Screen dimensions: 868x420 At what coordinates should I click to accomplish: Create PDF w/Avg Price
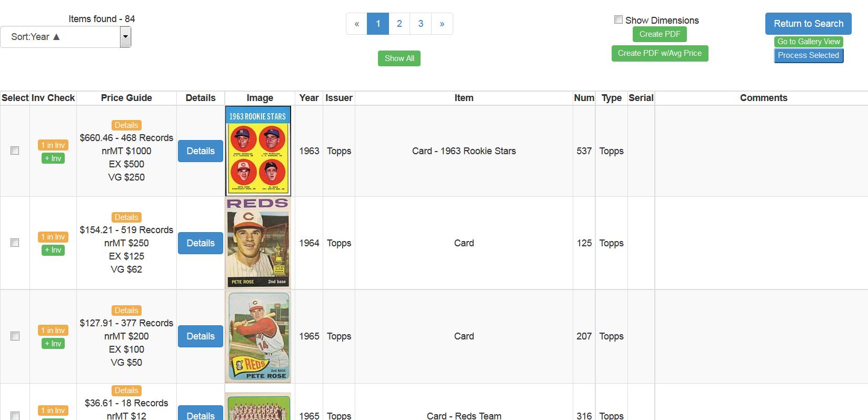point(660,53)
